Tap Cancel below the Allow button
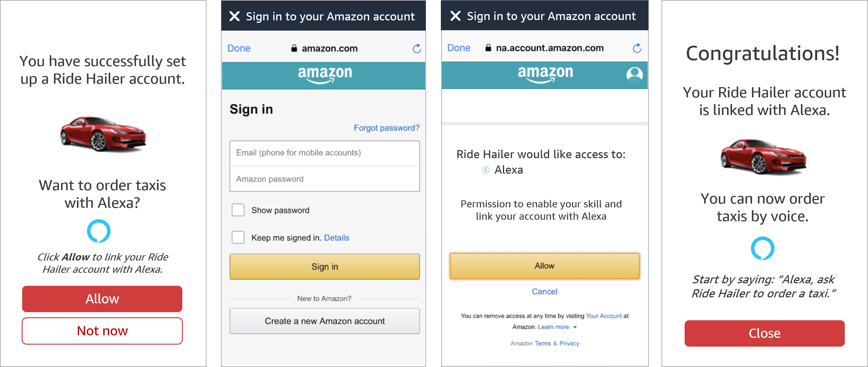Image resolution: width=868 pixels, height=367 pixels. point(544,291)
